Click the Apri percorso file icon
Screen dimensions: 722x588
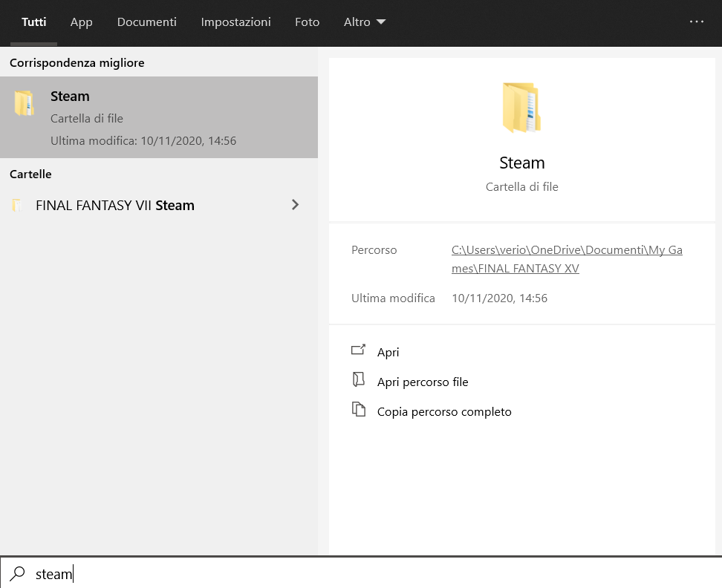[358, 379]
